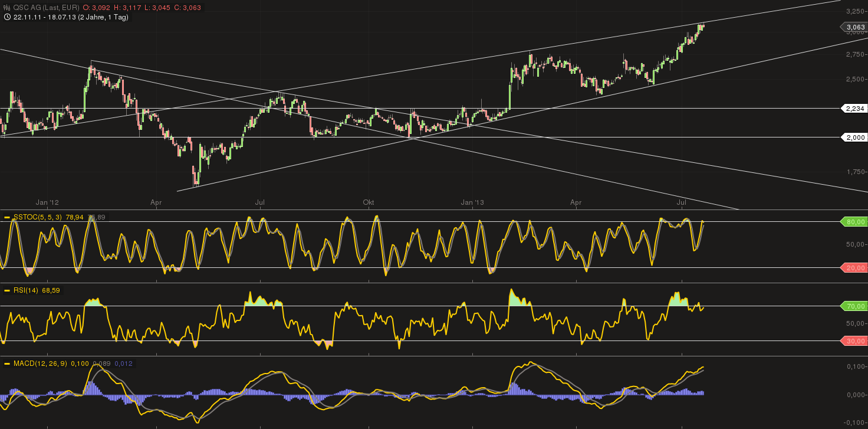Click the green 80,00 overbought tag
Viewport: 868px width, 429px height.
853,222
